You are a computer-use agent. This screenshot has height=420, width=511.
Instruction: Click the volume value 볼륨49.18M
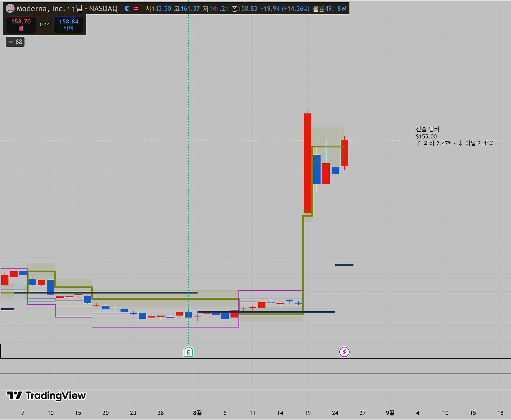pos(329,9)
